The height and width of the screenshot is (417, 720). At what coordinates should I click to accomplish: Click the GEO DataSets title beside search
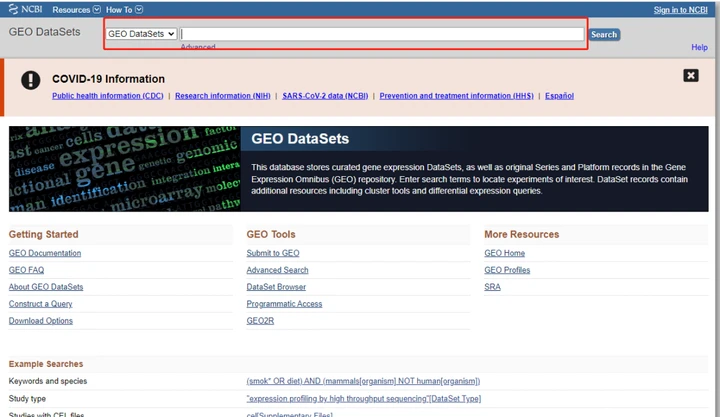click(x=45, y=32)
